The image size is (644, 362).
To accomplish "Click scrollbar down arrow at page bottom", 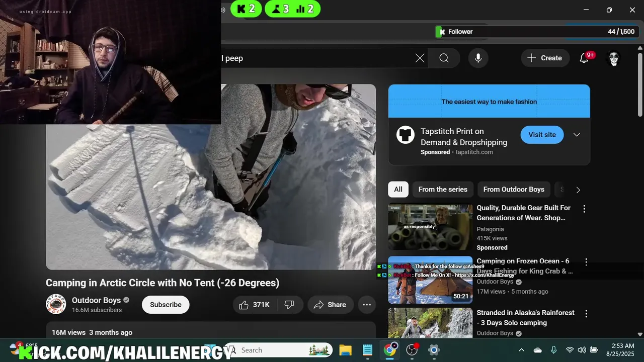I will pyautogui.click(x=640, y=334).
